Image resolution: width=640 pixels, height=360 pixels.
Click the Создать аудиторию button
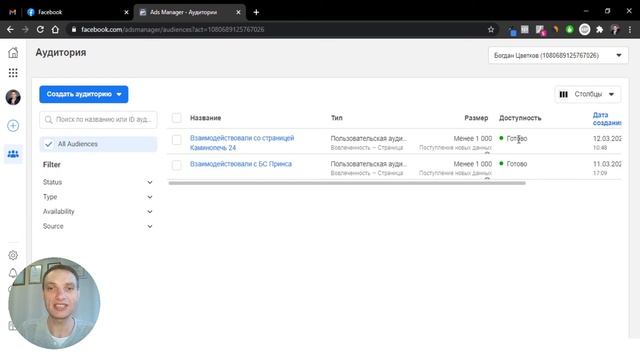84,94
